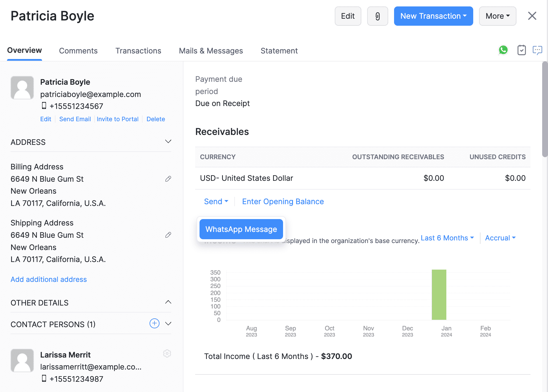Close the Patricia Boyle customer panel
Image resolution: width=548 pixels, height=392 pixels.
(532, 16)
